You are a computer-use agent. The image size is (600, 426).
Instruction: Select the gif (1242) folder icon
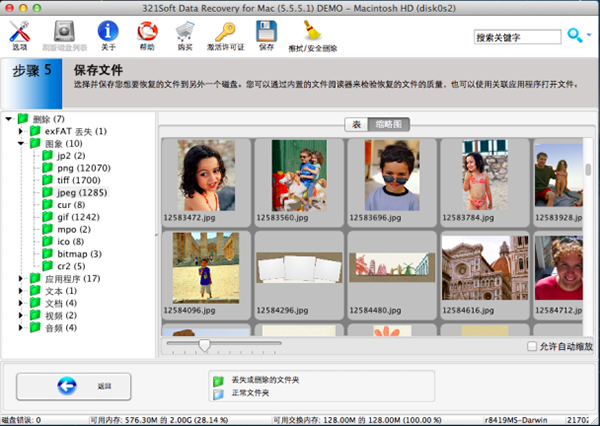tap(47, 217)
